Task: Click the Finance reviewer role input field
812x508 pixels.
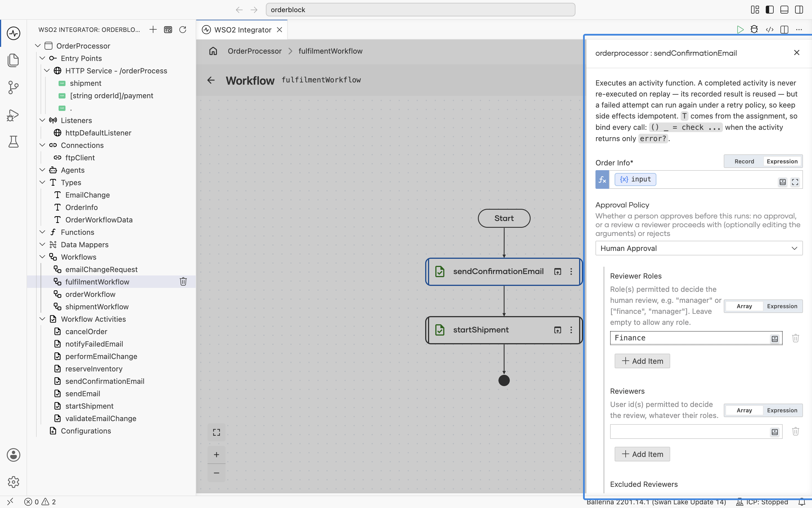Action: click(x=696, y=338)
